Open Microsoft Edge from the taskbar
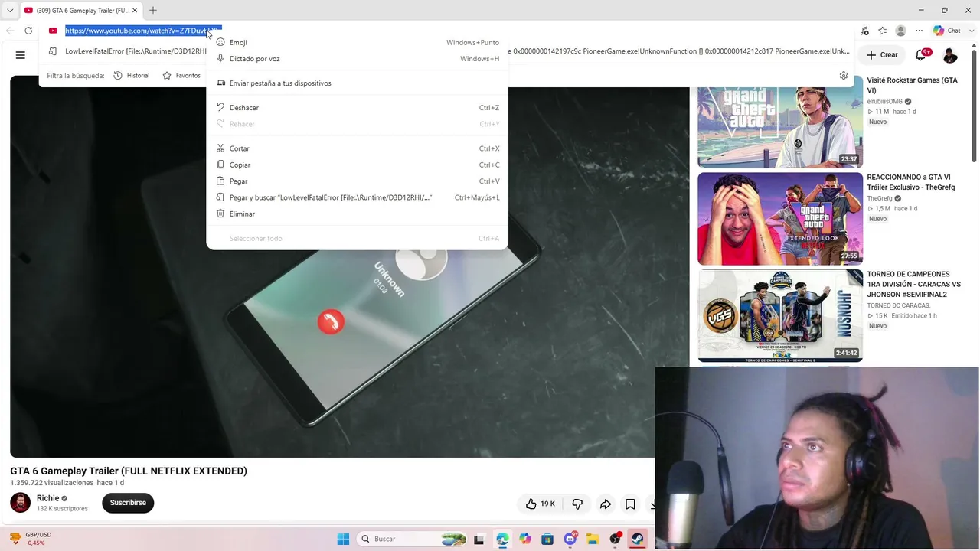 point(502,539)
